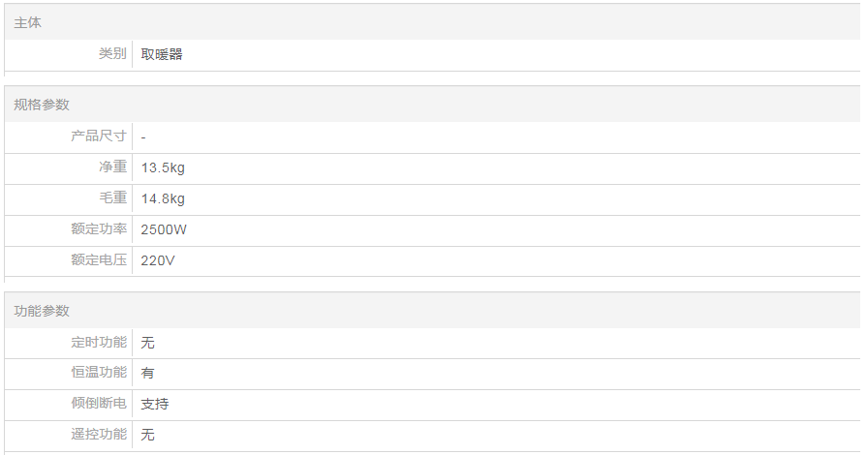This screenshot has width=868, height=455.
Task: Select the 定时功能 label
Action: click(x=99, y=342)
